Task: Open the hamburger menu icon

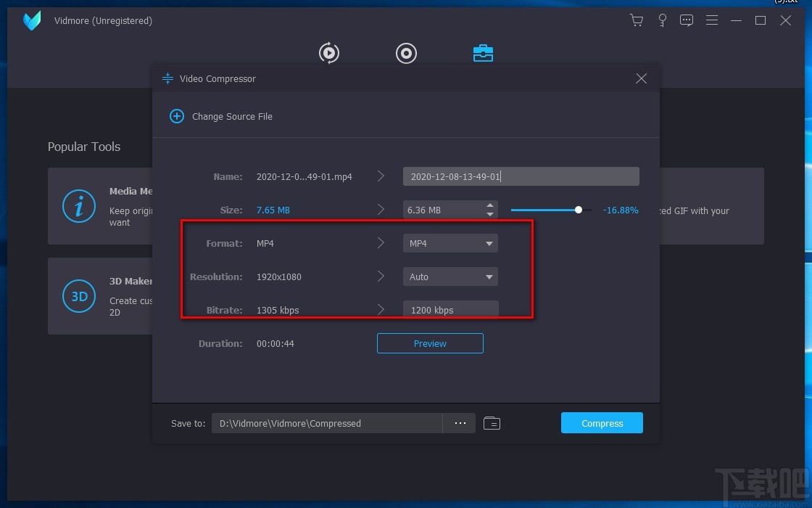Action: (711, 20)
